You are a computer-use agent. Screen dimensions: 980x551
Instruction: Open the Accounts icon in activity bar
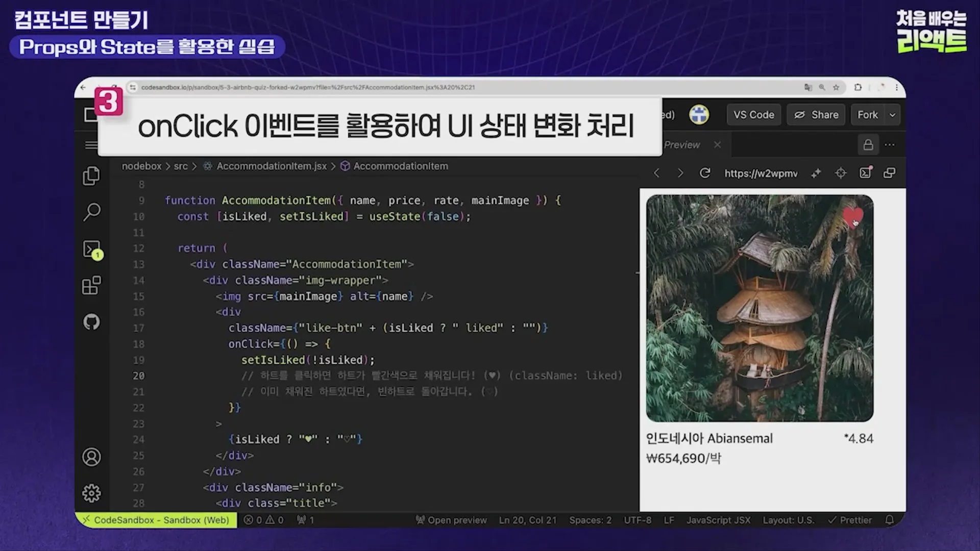pyautogui.click(x=92, y=457)
